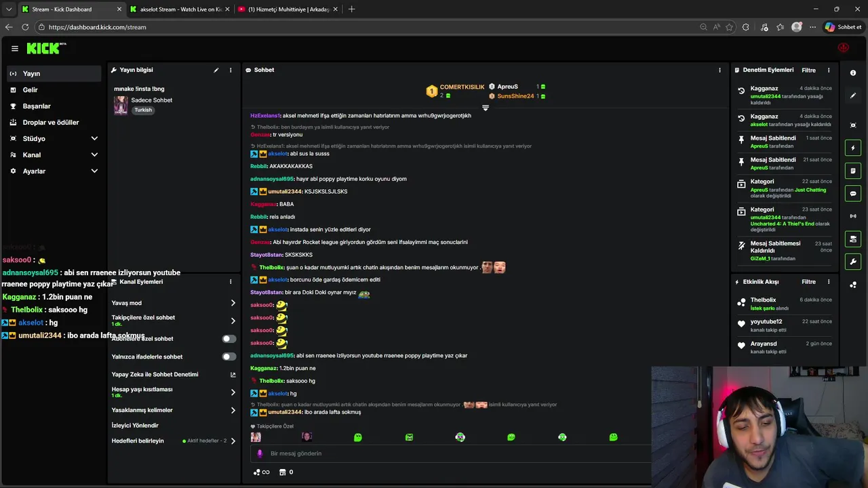Click the red avatar icon in the header
868x488 pixels.
[x=844, y=47]
